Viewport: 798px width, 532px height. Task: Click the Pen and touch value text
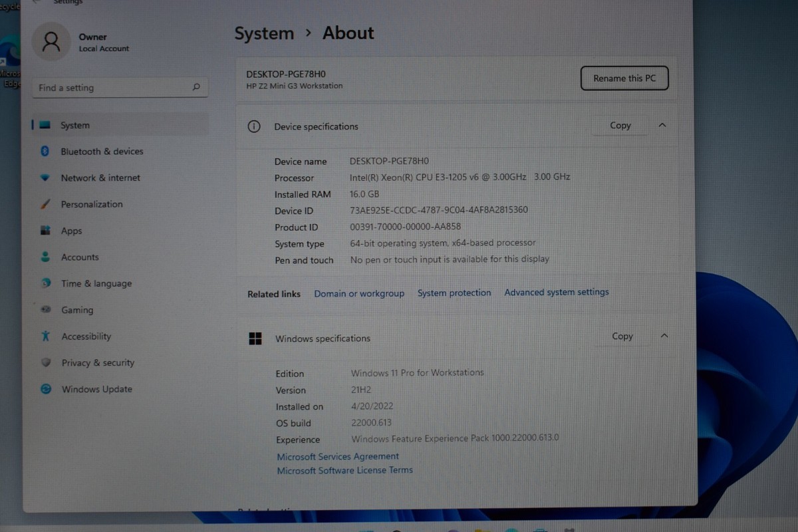450,259
